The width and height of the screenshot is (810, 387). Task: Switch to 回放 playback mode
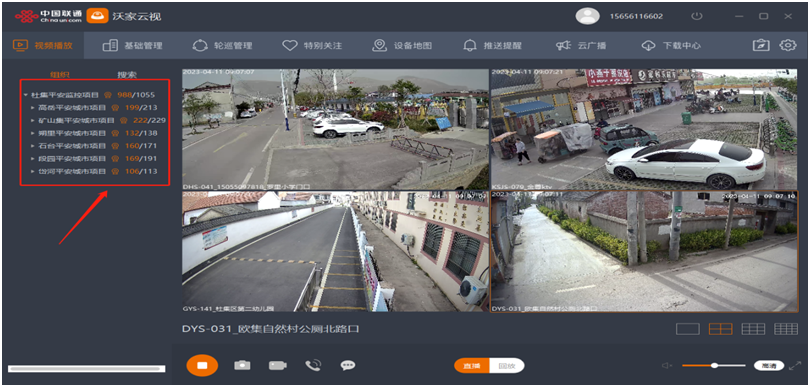pyautogui.click(x=507, y=365)
